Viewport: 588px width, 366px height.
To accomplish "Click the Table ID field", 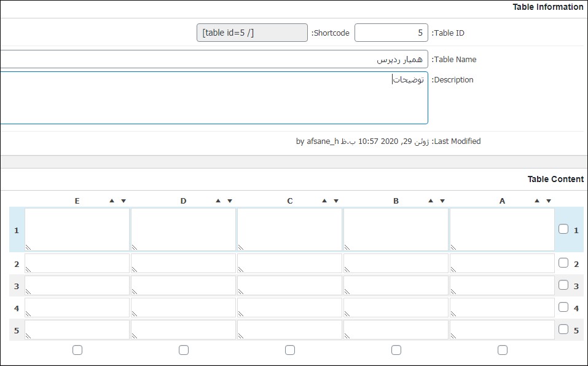I will coord(391,33).
